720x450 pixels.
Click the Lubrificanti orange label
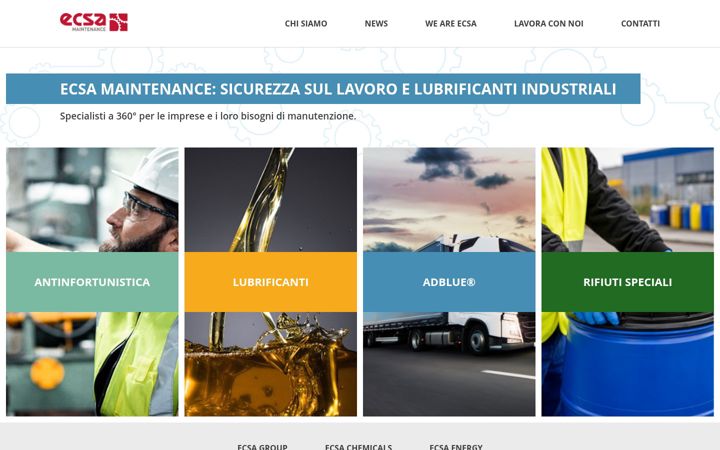(x=270, y=282)
